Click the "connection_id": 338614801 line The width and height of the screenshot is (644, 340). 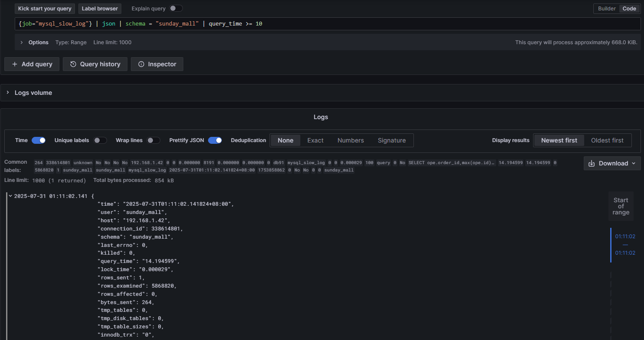click(x=140, y=229)
